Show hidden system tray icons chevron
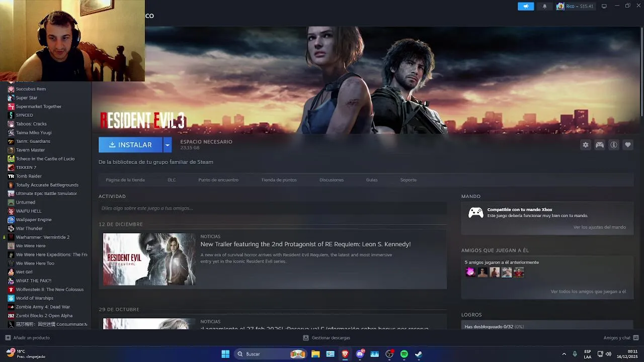 (x=564, y=354)
